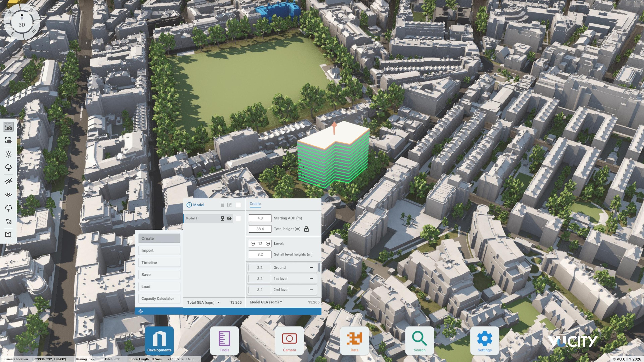Viewport: 644px width, 362px height.
Task: Expand the Model GEA (sqm) dropdown
Action: [x=266, y=302]
